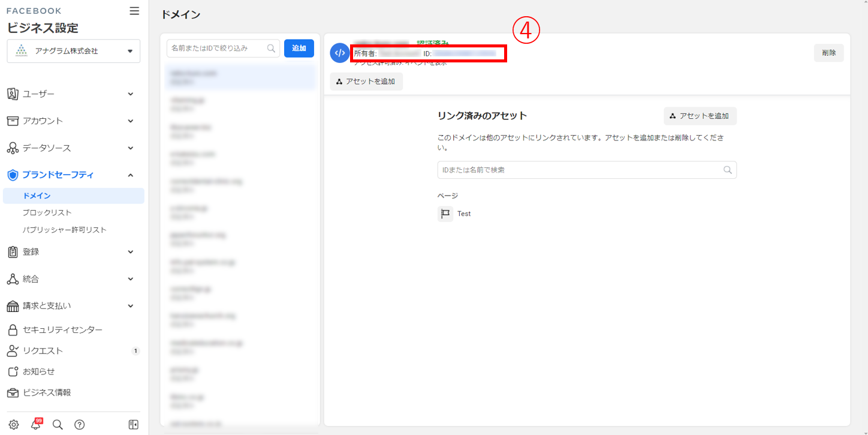Click the IDまたは名前で検索 search field
Viewport: 868px width, 435px height.
pos(580,170)
